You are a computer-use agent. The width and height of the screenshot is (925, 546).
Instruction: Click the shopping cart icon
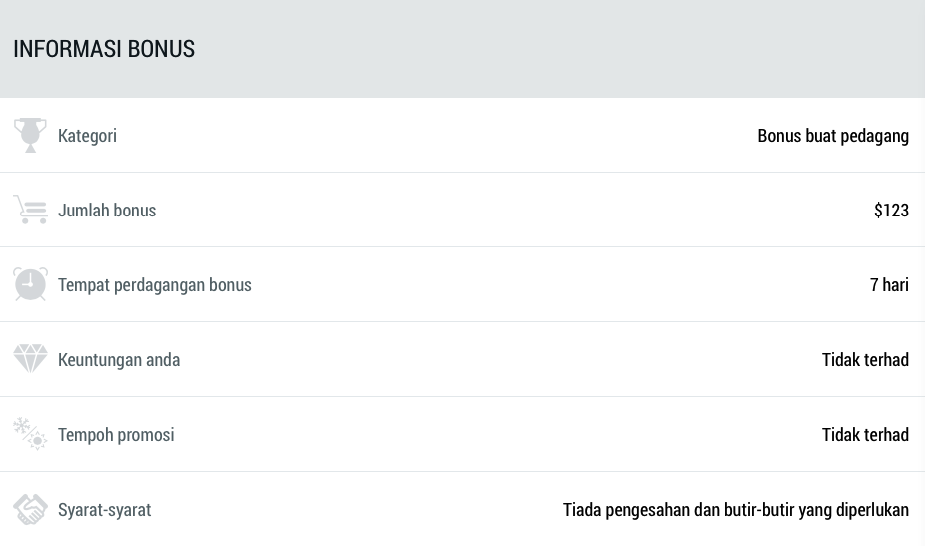click(x=30, y=210)
